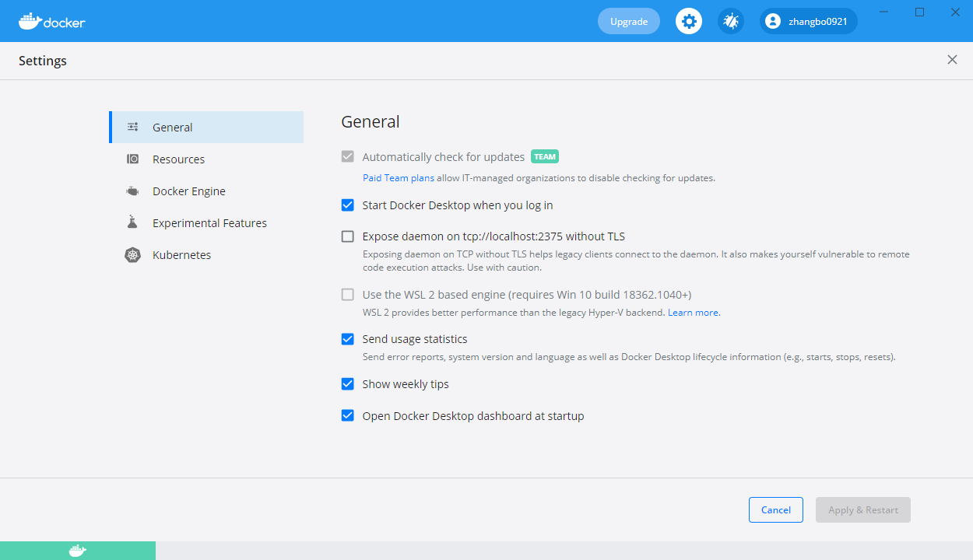Open the Kubernetes settings section
Screen dimensions: 973x560
pyautogui.click(x=206, y=254)
